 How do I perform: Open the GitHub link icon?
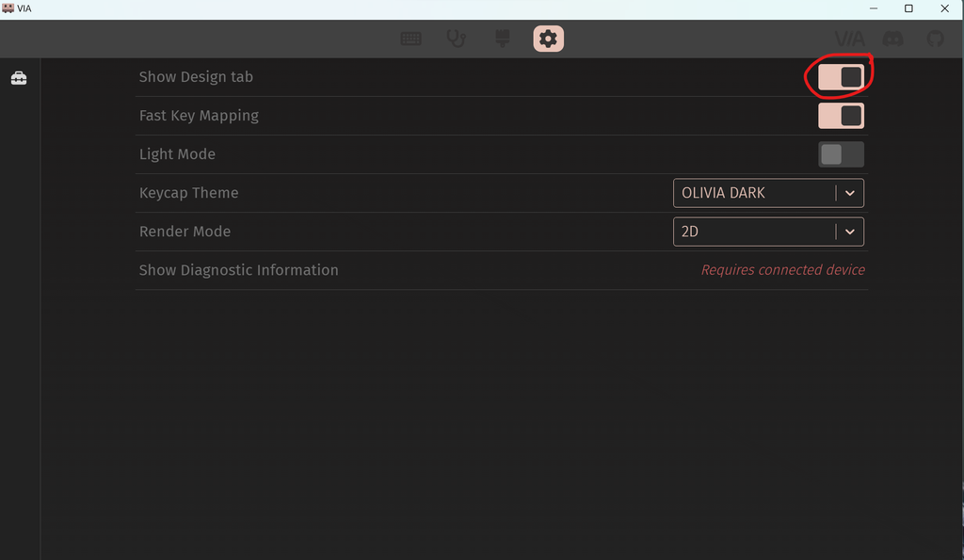click(x=935, y=39)
